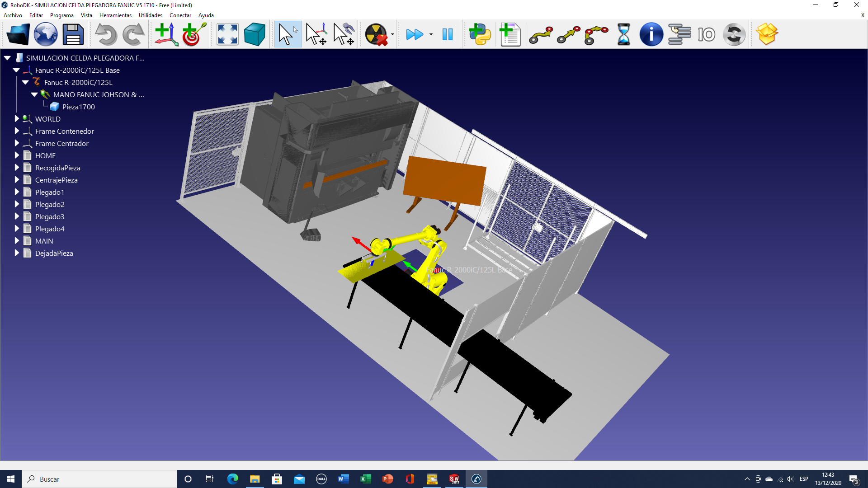This screenshot has width=868, height=488.
Task: Open Microsoft Edge from the taskbar
Action: point(232,479)
